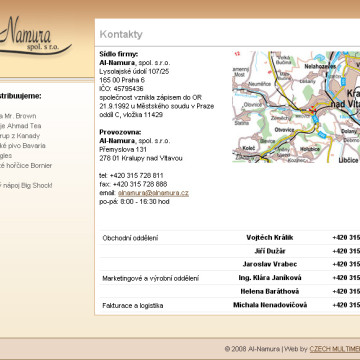Click the red marker on the map
The height and width of the screenshot is (360, 360).
[313, 109]
